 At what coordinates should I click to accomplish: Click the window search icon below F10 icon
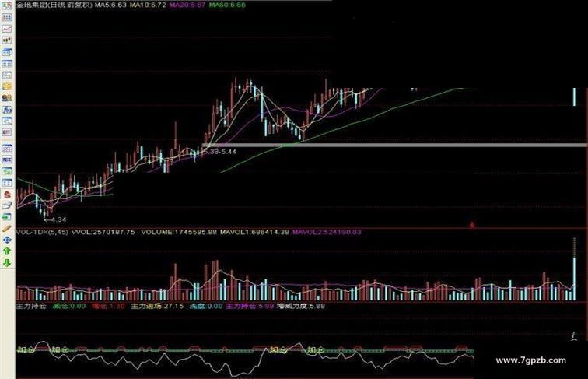point(7,121)
